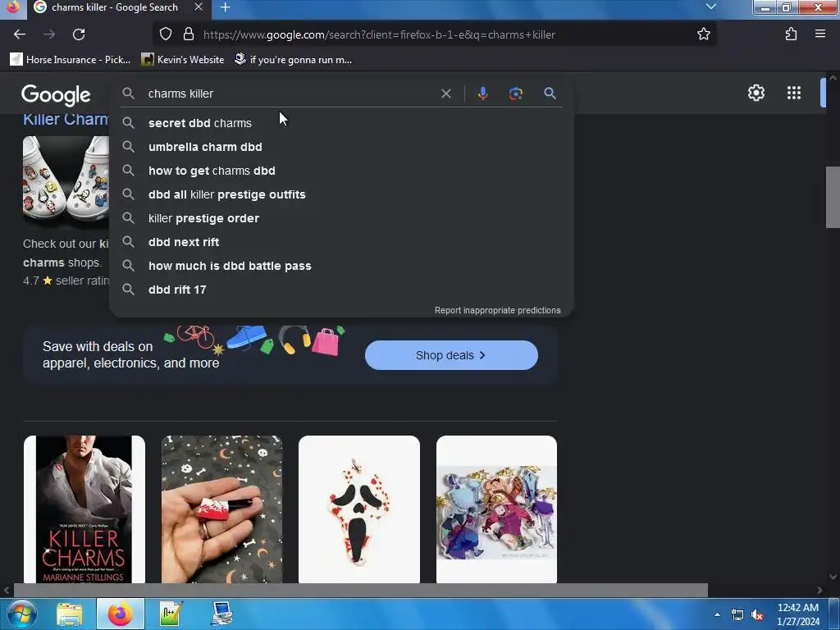Search by image with the Lens camera icon
840x630 pixels.
coord(515,94)
